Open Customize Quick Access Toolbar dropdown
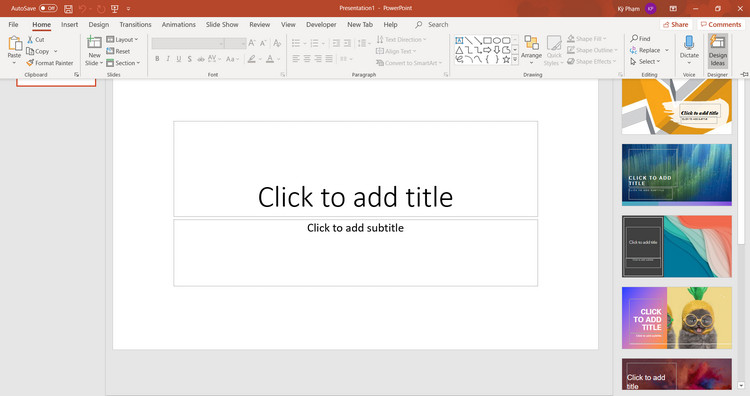 click(129, 9)
